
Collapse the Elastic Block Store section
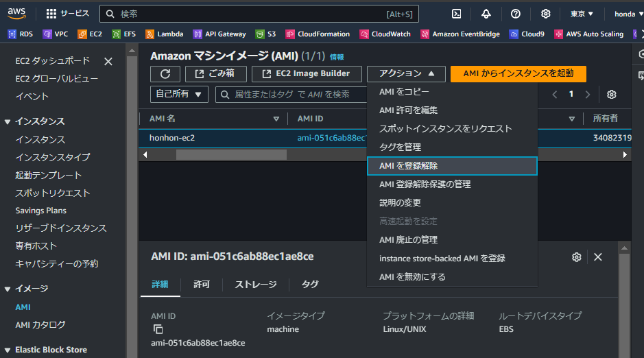(8, 350)
